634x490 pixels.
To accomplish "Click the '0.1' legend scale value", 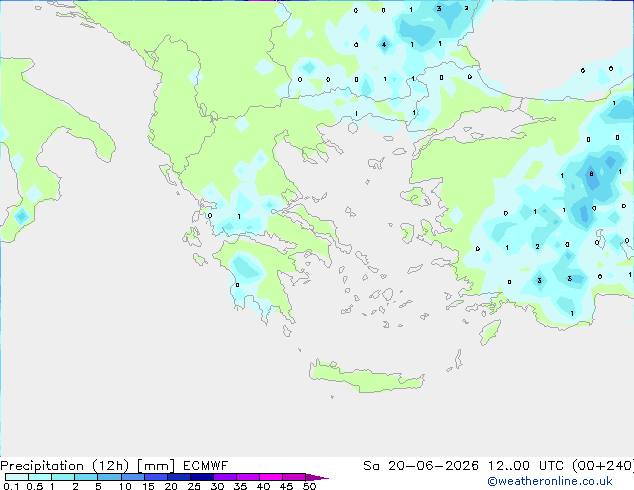I will (x=11, y=486).
